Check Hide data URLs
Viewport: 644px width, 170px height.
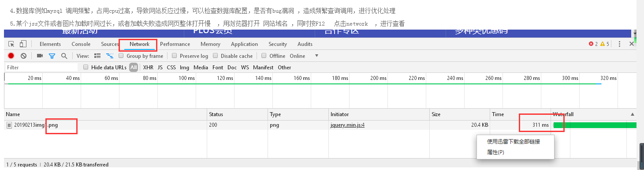[x=86, y=67]
